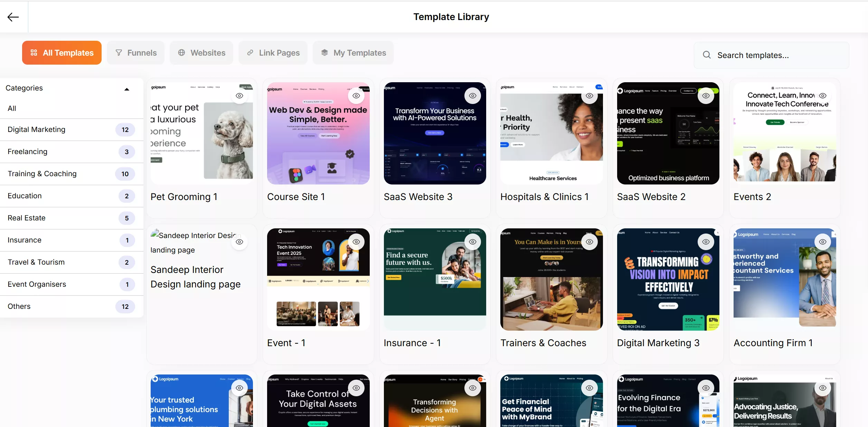Open SaaS Website 3 thumbnail
Image resolution: width=868 pixels, height=427 pixels.
435,133
